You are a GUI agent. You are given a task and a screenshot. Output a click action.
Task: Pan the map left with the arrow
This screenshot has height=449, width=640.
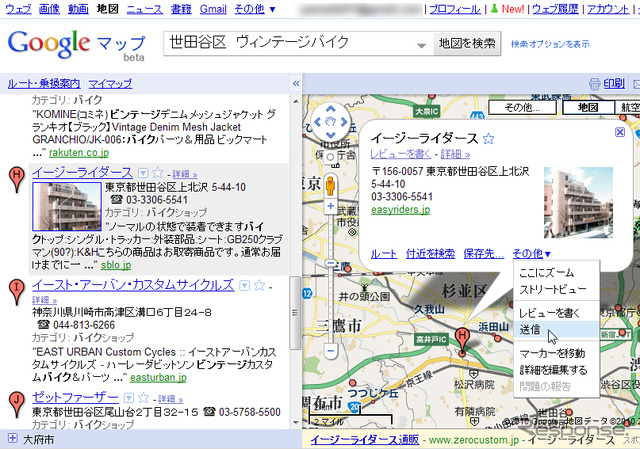coord(317,122)
